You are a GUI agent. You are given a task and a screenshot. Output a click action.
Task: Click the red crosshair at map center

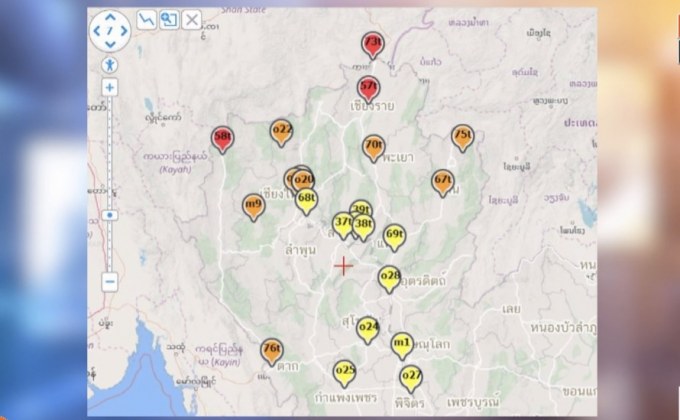(x=344, y=266)
